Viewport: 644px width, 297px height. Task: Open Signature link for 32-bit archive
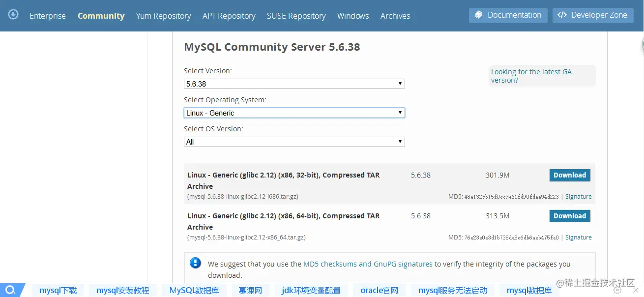click(579, 196)
